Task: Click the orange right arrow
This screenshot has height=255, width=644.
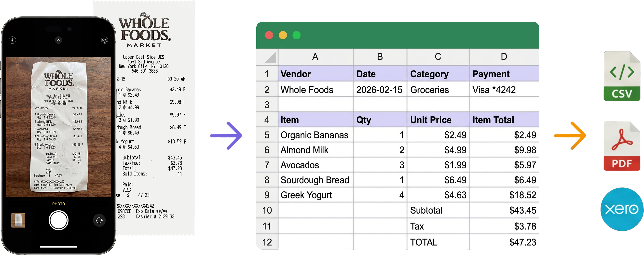Action: pyautogui.click(x=570, y=136)
